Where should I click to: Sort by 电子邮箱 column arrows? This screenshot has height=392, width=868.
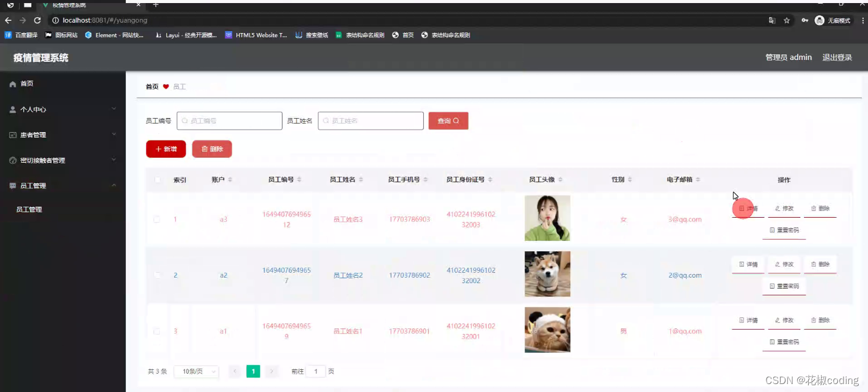(698, 180)
